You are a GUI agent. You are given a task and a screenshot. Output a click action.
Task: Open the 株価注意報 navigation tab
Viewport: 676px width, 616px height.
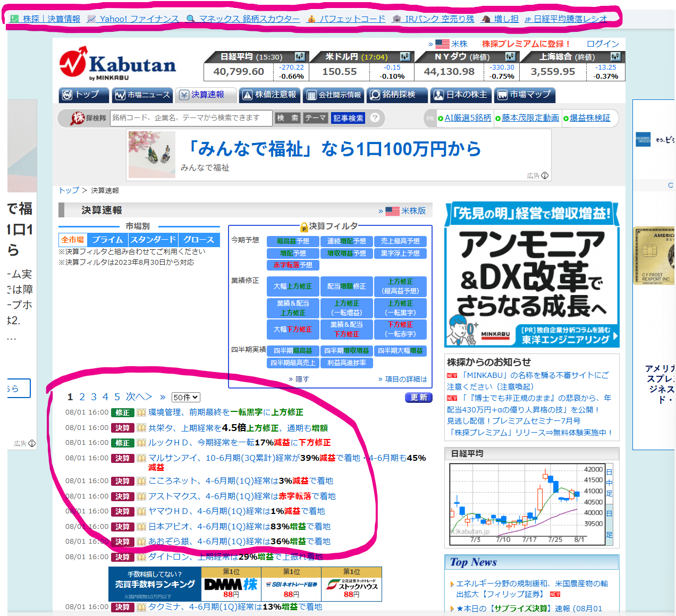[270, 95]
